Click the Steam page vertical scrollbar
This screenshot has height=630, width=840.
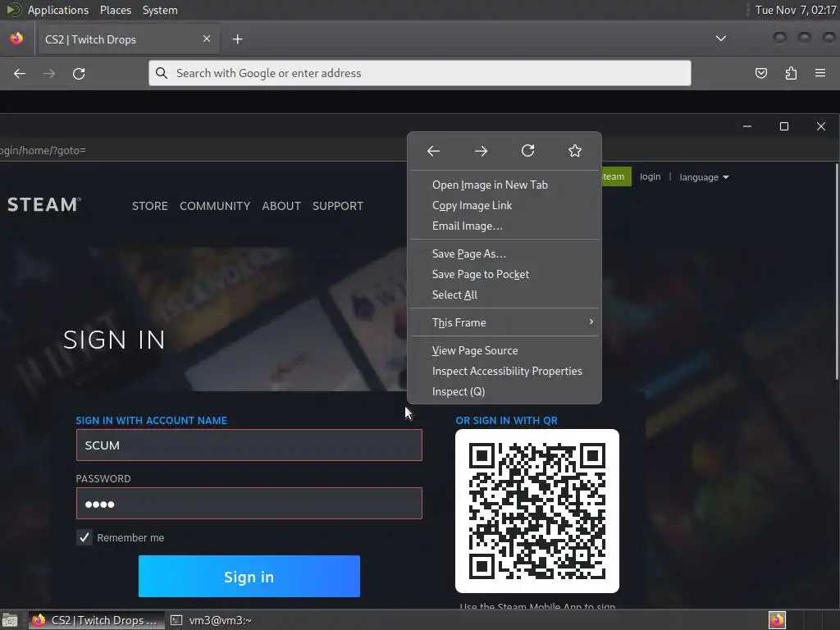click(836, 273)
